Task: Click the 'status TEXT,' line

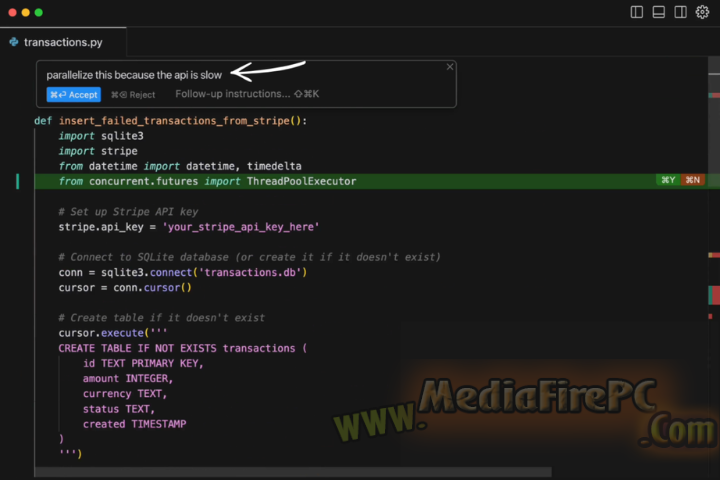Action: [119, 409]
